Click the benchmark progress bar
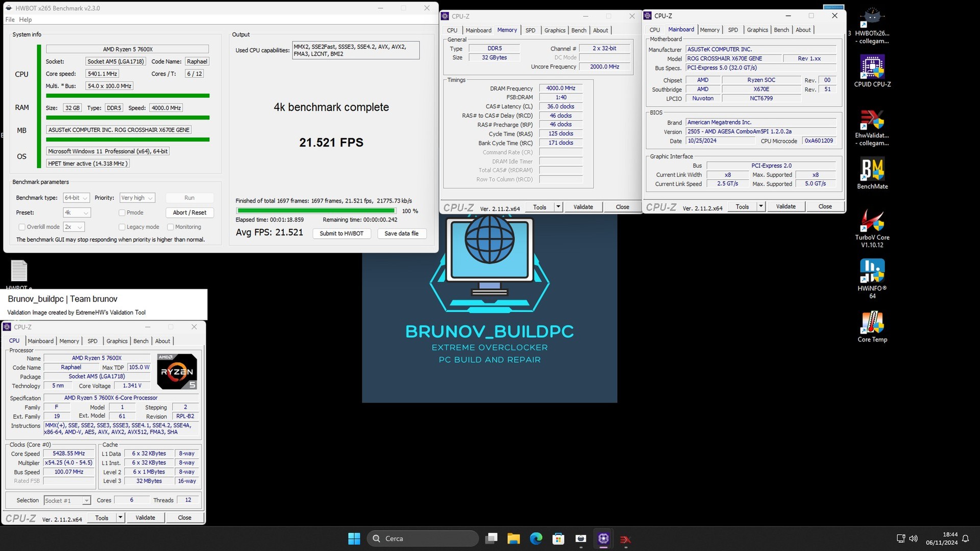The width and height of the screenshot is (980, 551). (316, 211)
